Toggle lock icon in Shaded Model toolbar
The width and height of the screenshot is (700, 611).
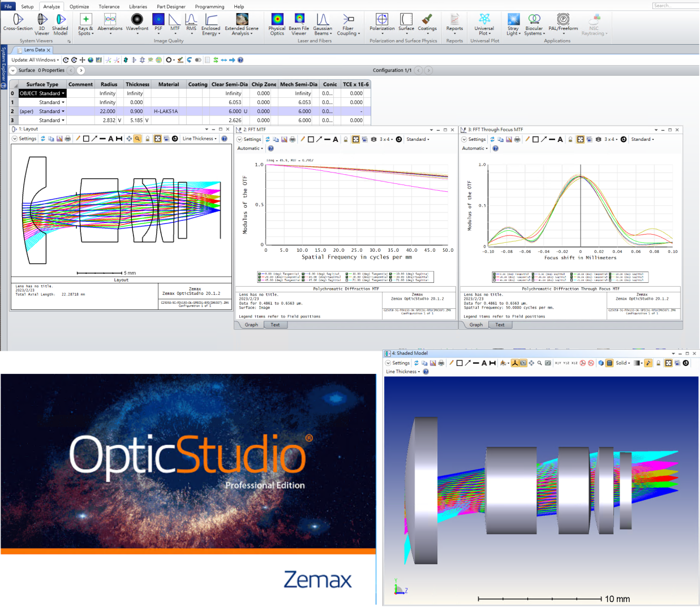tap(658, 363)
